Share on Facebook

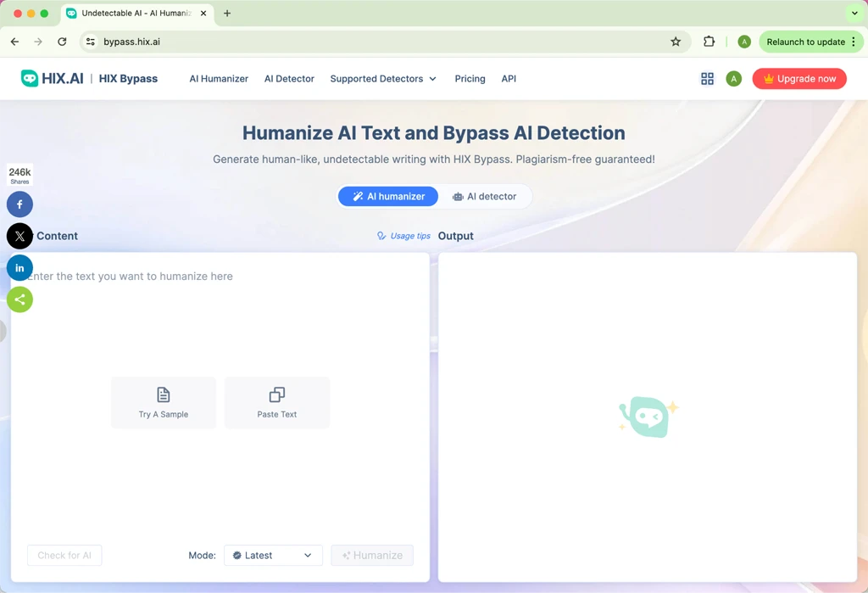pyautogui.click(x=19, y=204)
